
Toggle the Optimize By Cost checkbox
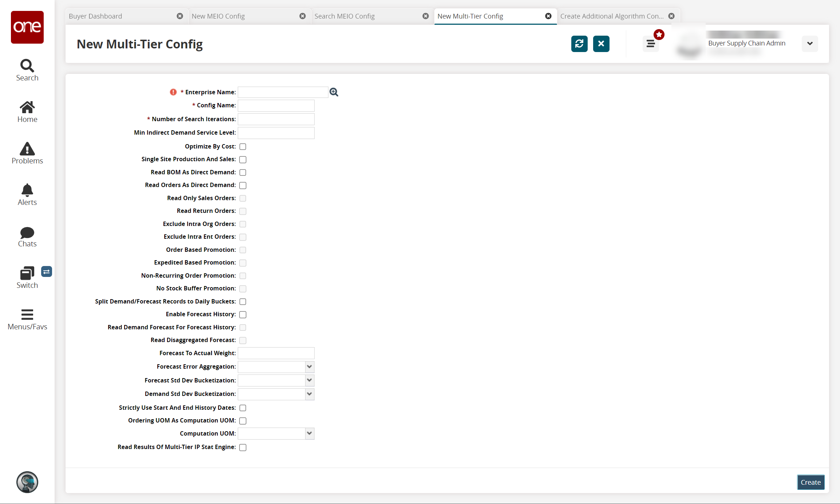click(243, 146)
